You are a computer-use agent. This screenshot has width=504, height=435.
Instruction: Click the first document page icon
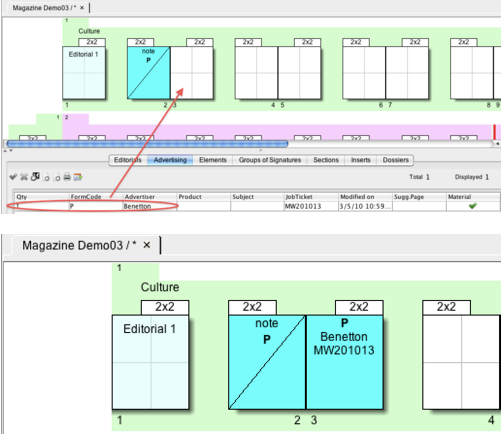pos(47,177)
